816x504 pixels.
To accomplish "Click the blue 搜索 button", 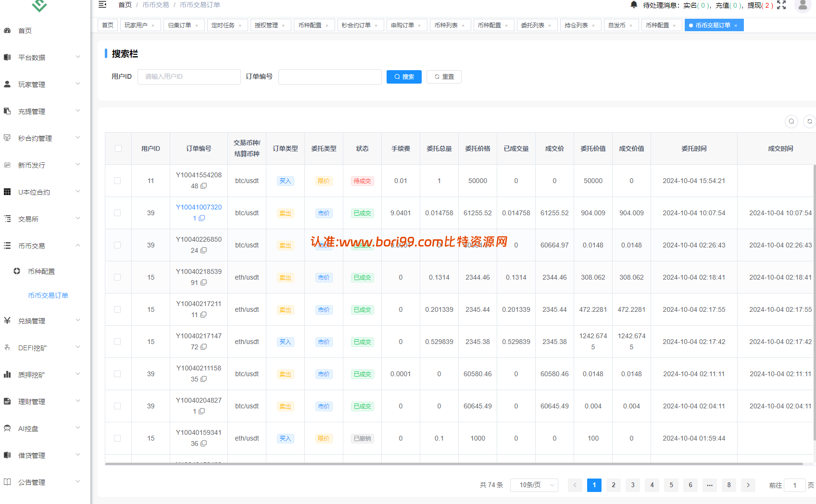I will 404,77.
